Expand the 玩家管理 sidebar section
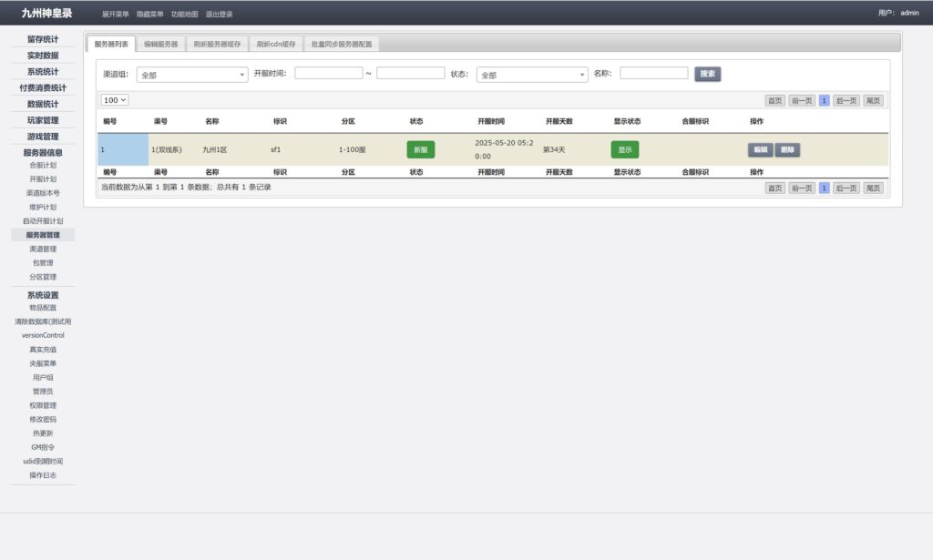933x560 pixels. coord(43,120)
